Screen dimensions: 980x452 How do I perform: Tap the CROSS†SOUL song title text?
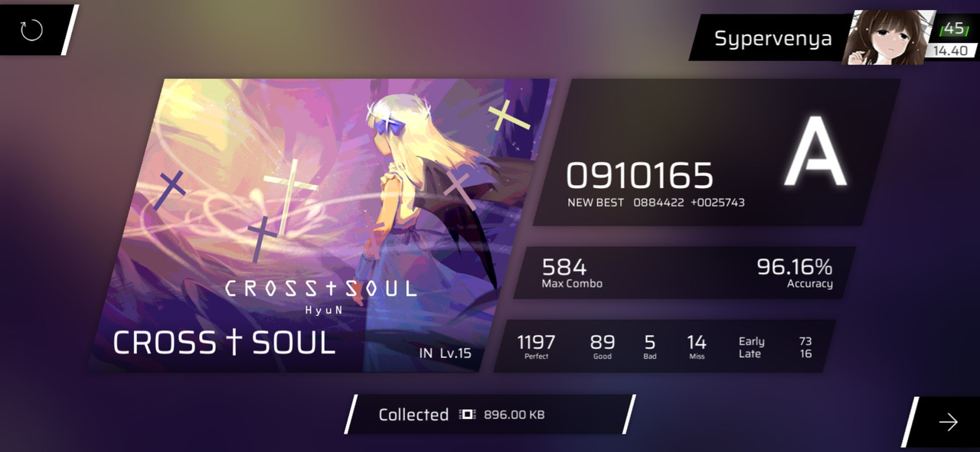[224, 343]
